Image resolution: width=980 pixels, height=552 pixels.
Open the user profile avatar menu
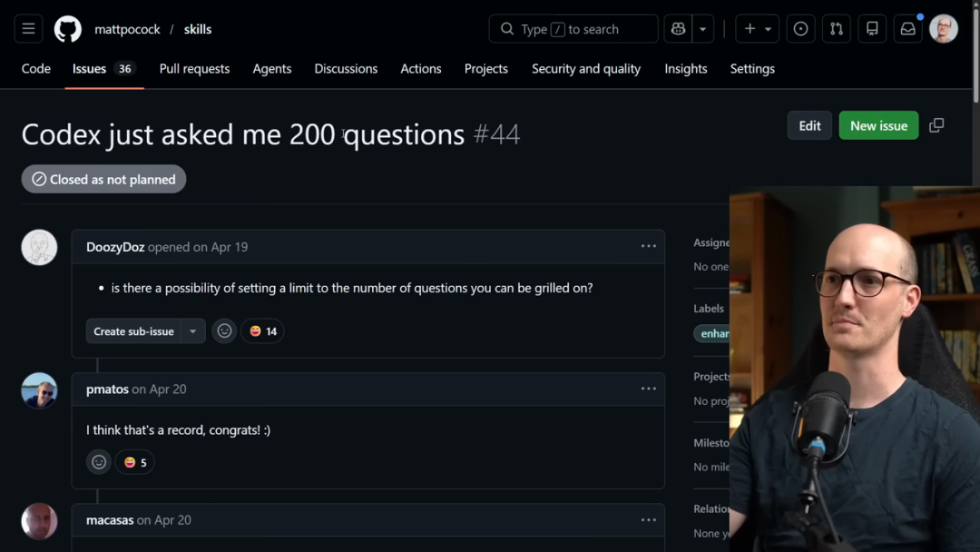tap(944, 29)
